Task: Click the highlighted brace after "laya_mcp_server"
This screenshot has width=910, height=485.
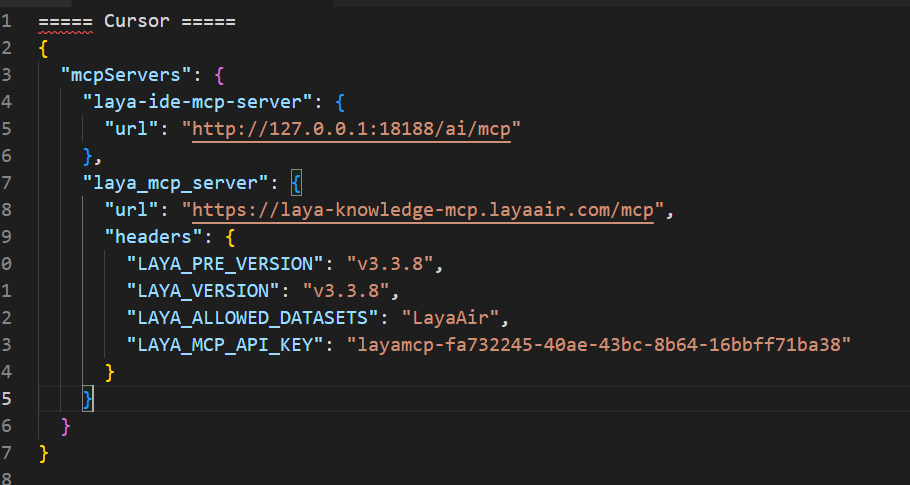Action: pyautogui.click(x=296, y=183)
